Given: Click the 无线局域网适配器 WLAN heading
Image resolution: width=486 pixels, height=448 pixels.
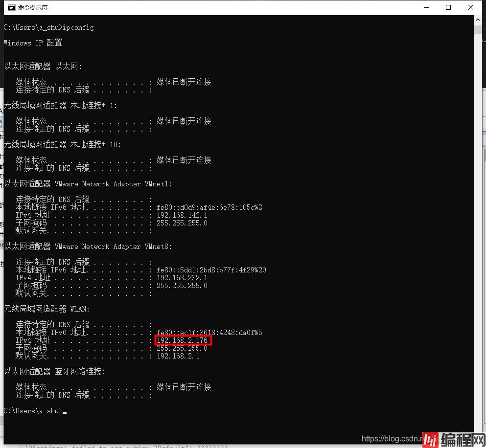Looking at the screenshot, I should coord(47,309).
